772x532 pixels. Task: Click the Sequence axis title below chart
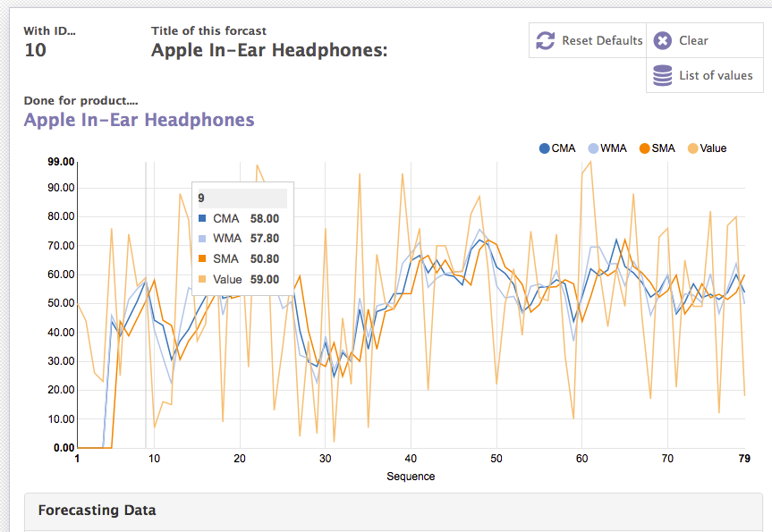coord(411,477)
